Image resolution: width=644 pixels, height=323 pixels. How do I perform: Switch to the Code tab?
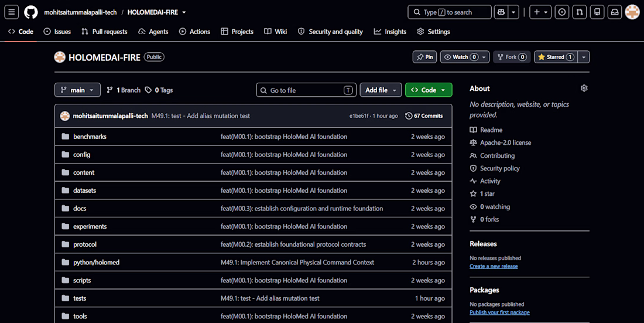coord(20,32)
